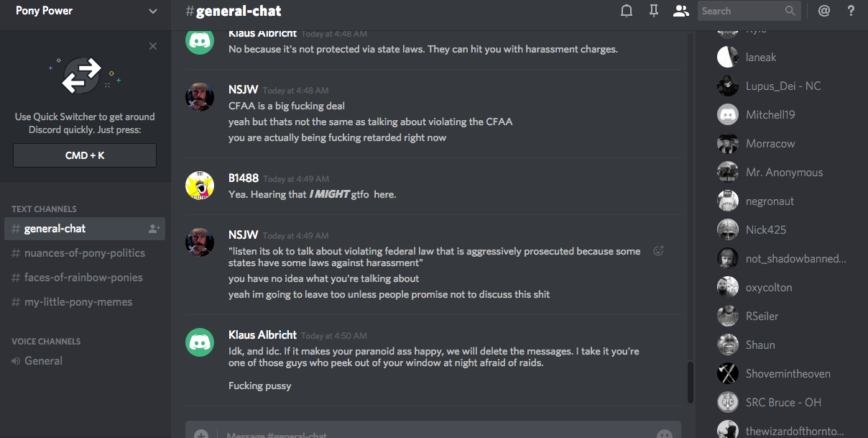868x438 pixels.
Task: Click create invite icon on general-chat
Action: tap(154, 229)
